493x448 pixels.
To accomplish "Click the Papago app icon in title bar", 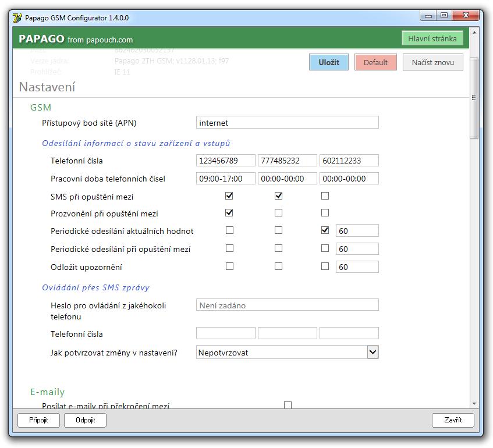I will click(x=17, y=17).
